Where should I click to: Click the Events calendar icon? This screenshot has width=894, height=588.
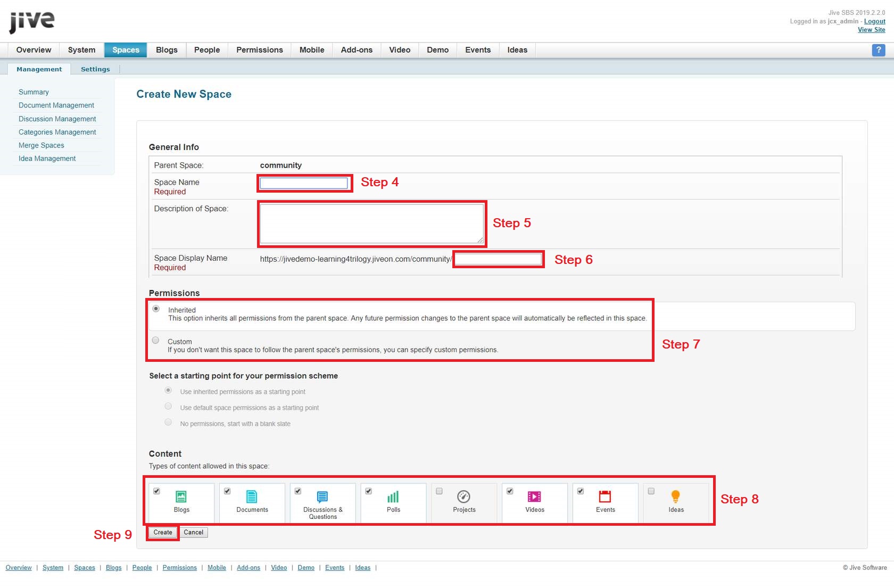pyautogui.click(x=605, y=496)
